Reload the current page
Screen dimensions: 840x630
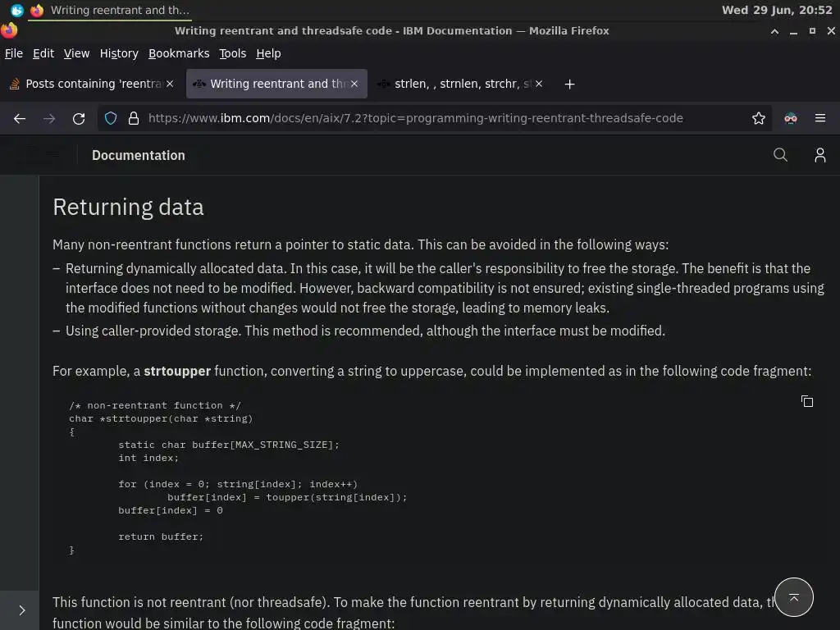[79, 118]
